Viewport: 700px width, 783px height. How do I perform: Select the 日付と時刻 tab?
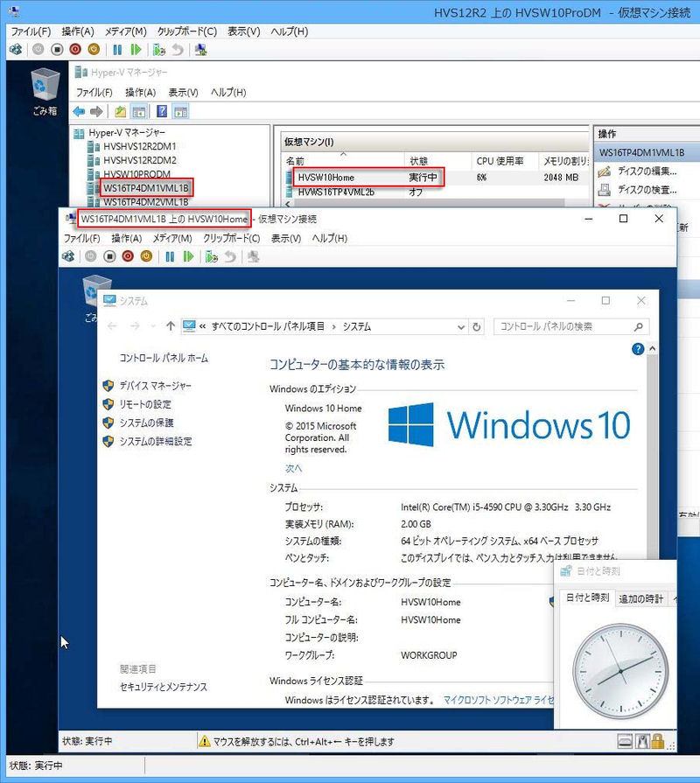[x=588, y=598]
